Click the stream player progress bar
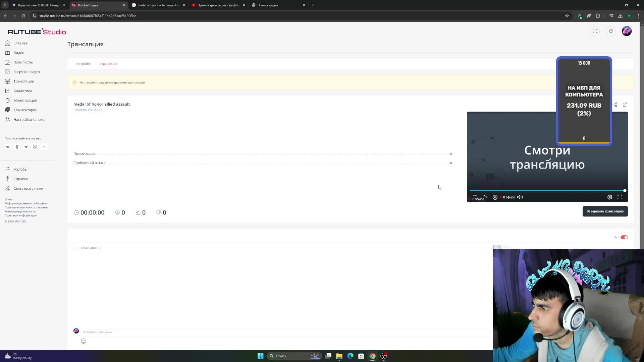The image size is (644, 362). point(547,190)
